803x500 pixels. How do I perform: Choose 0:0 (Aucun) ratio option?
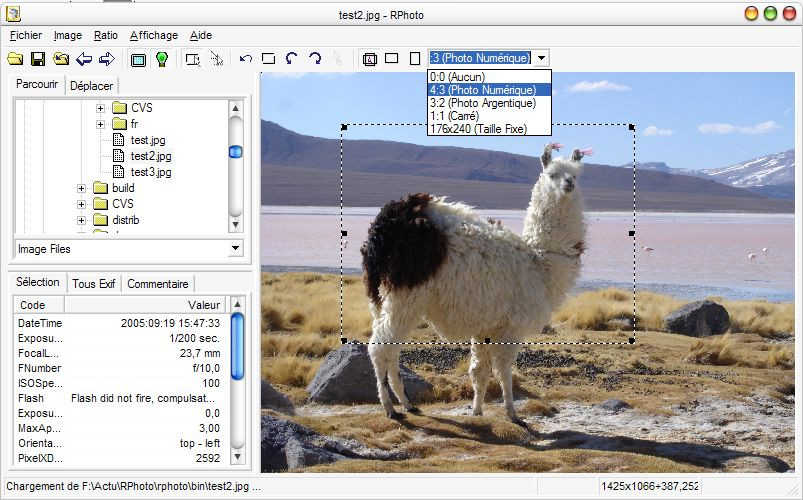[x=489, y=77]
